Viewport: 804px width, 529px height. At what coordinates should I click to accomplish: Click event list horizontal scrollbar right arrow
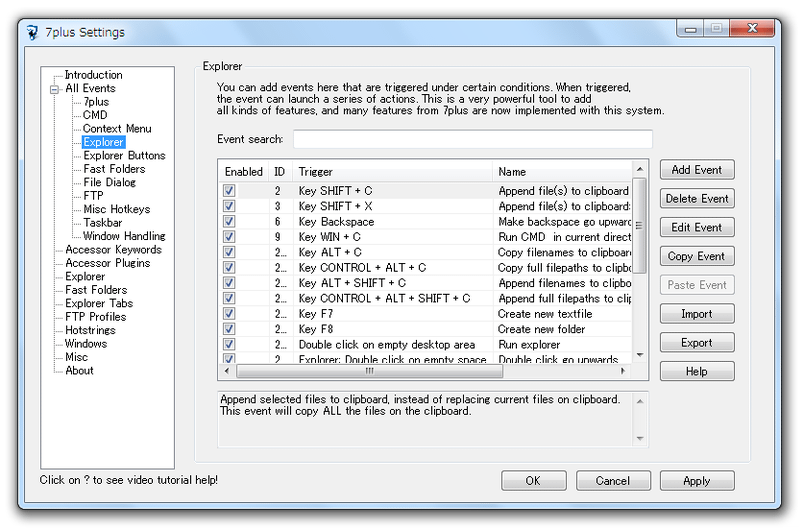pos(623,371)
